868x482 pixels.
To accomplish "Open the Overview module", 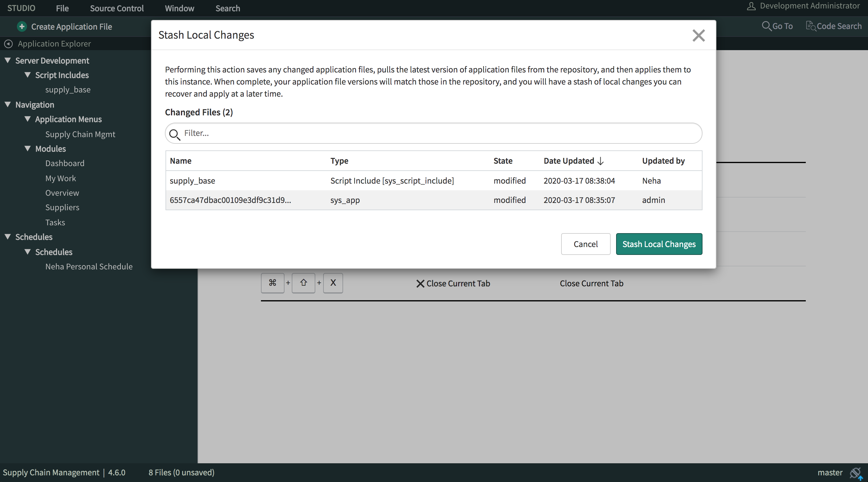I will coord(62,193).
